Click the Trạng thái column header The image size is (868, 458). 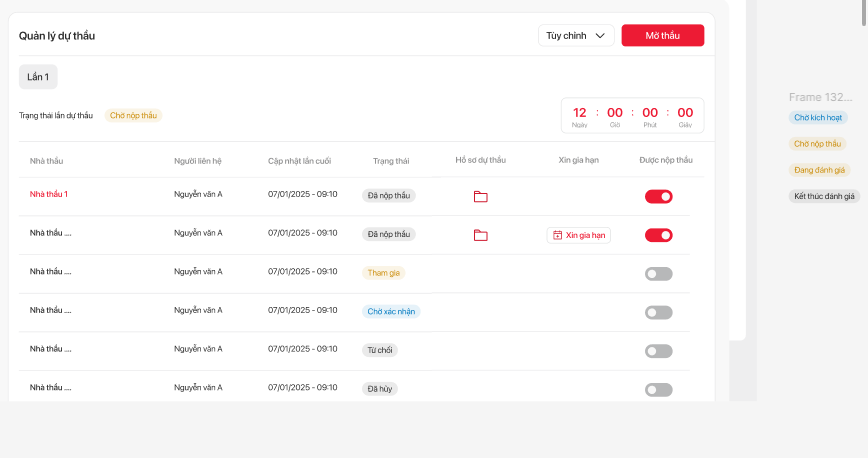tap(391, 160)
